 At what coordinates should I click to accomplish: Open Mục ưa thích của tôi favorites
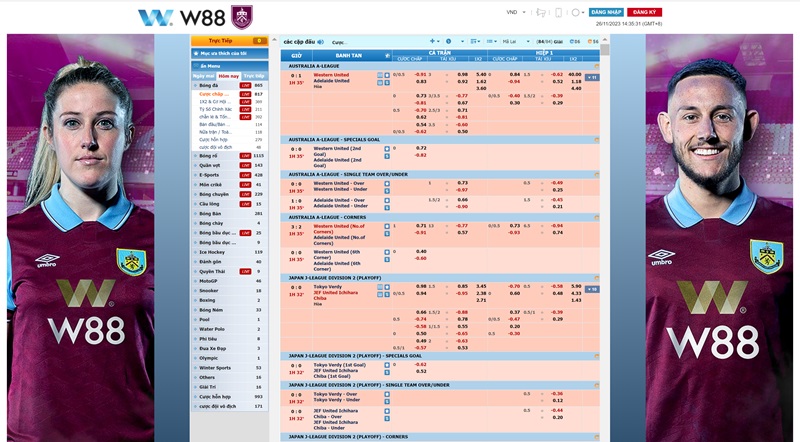[x=230, y=53]
